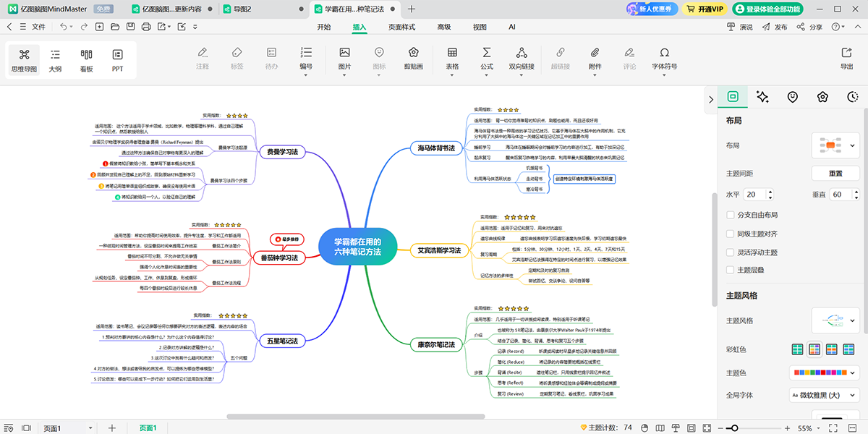Switch to 大纲 outline view
Image resolution: width=868 pixels, height=434 pixels.
(55, 59)
